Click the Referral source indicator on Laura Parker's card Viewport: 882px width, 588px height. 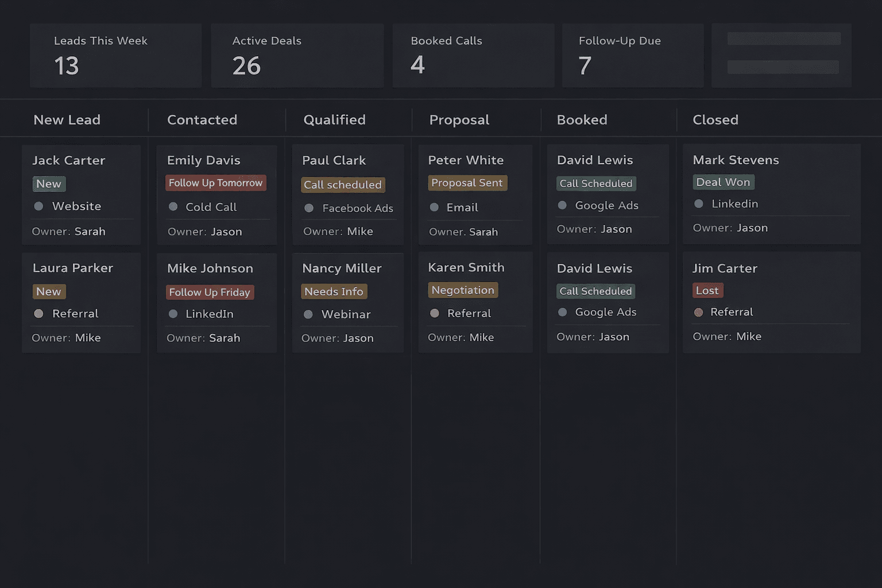pos(38,314)
